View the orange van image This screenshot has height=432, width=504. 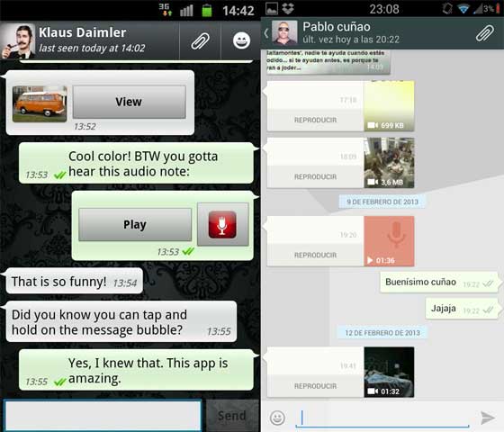coord(129,102)
